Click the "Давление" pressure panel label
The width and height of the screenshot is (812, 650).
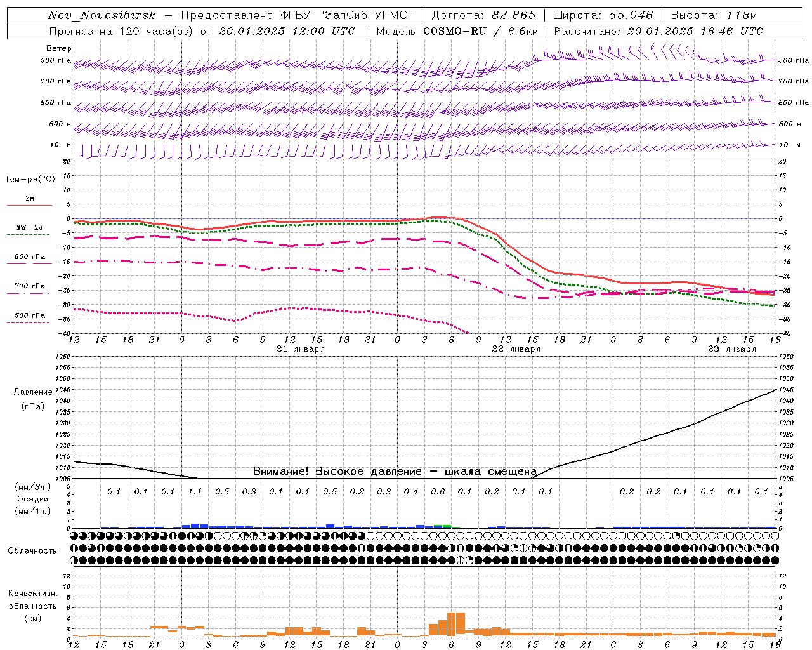(33, 392)
